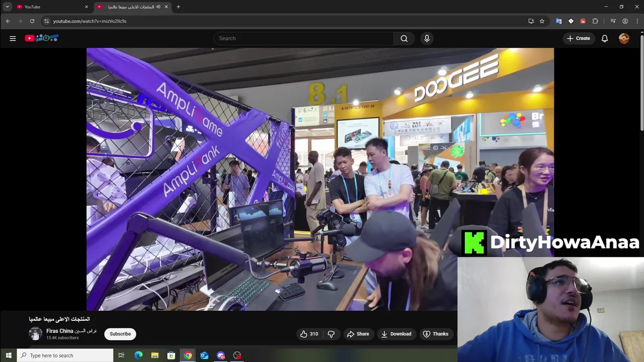Click the install app icon in address bar
644x362 pixels.
[x=531, y=21]
